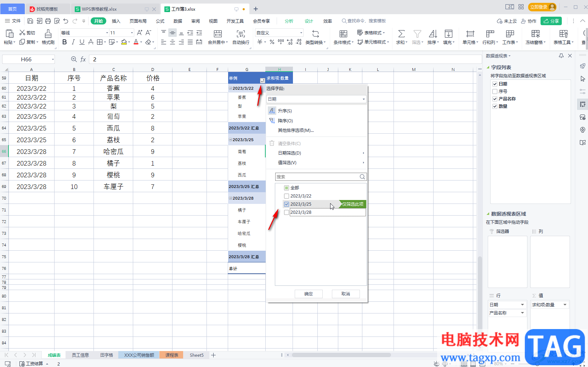Screen dimensions: 588x367
Task: Click the formula bar input
Action: tap(285, 59)
